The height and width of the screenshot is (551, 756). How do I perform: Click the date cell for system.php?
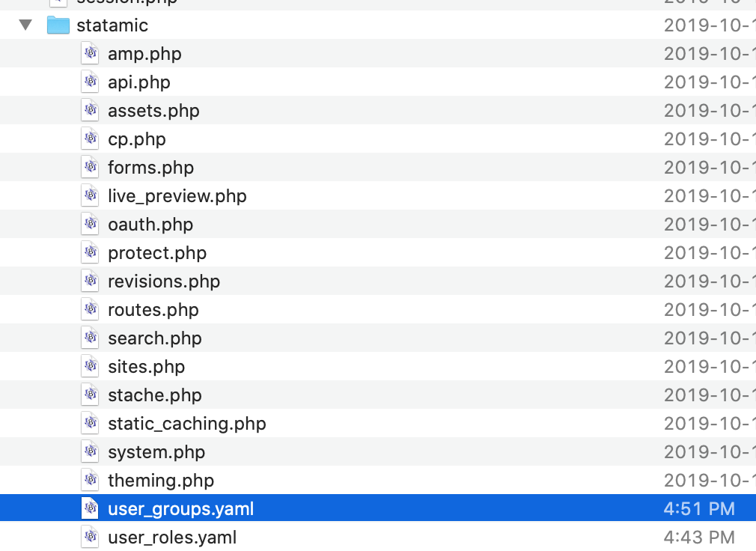[x=708, y=451]
